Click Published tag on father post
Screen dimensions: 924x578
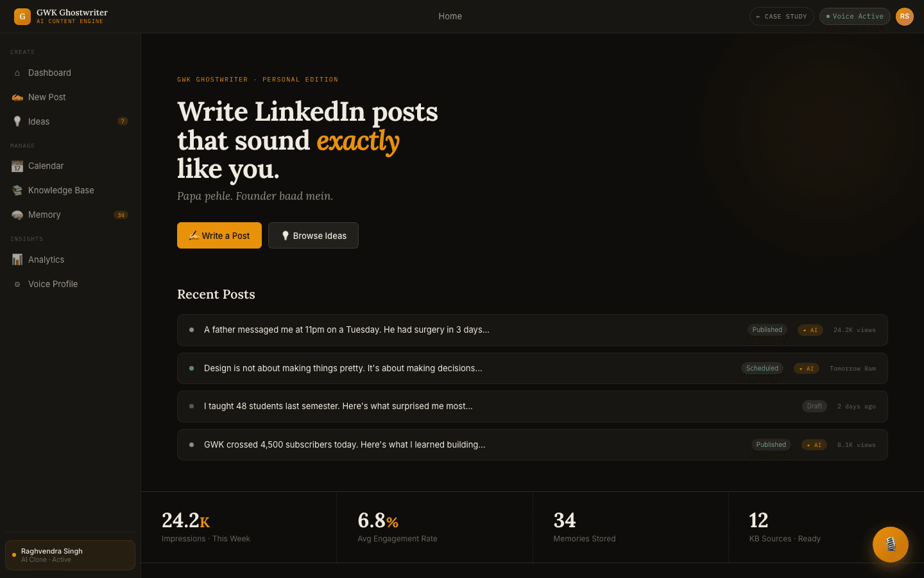coord(767,330)
